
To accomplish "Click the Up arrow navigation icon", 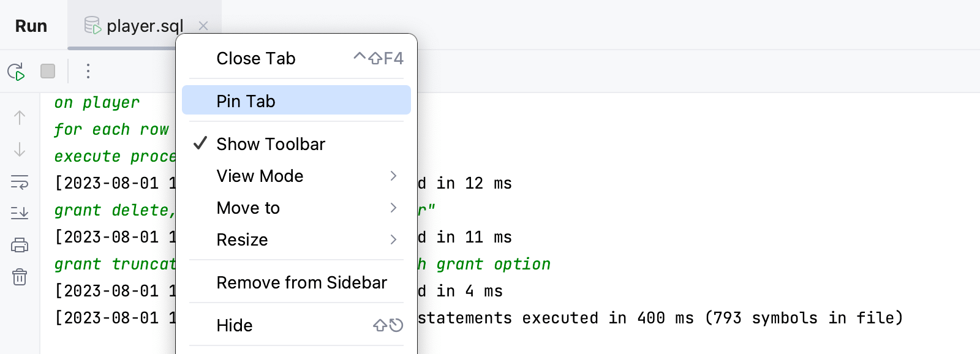I will [20, 118].
